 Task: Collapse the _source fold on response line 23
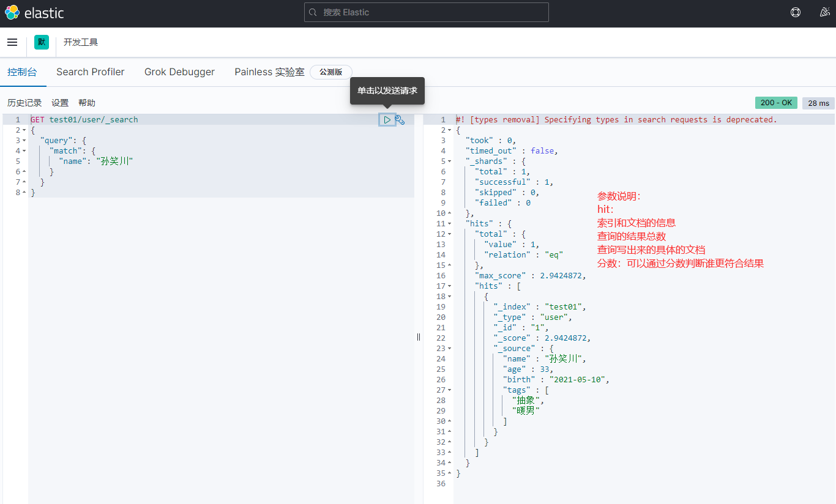pos(450,349)
